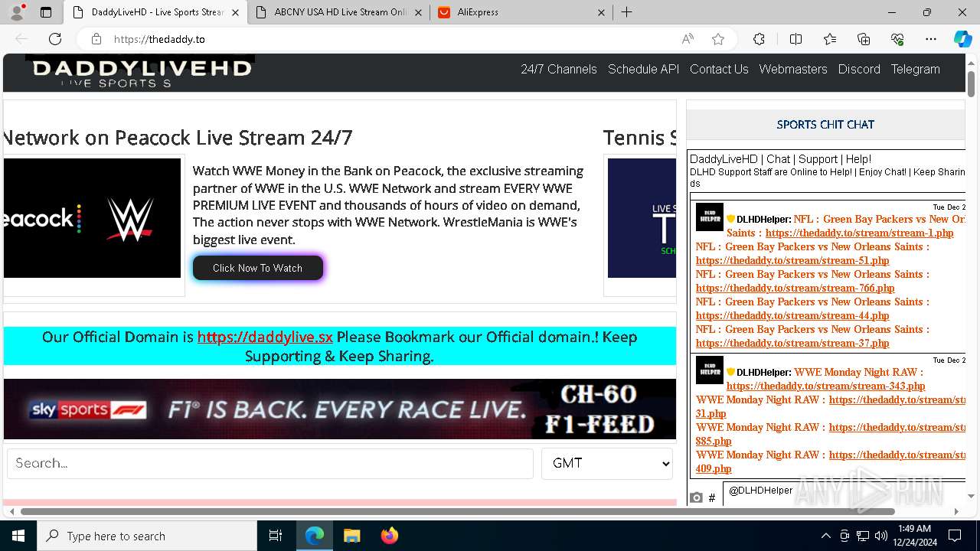Open the Webmasters menu item
Image resolution: width=980 pixels, height=551 pixels.
click(793, 69)
